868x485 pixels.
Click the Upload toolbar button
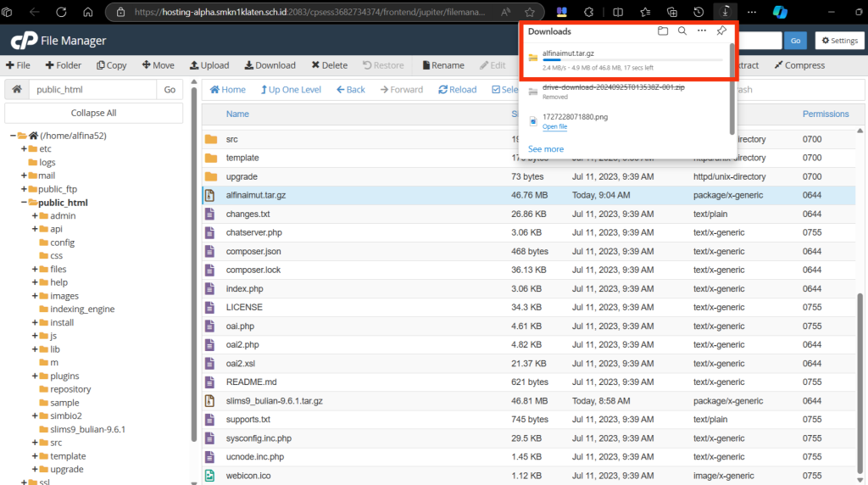(x=209, y=65)
